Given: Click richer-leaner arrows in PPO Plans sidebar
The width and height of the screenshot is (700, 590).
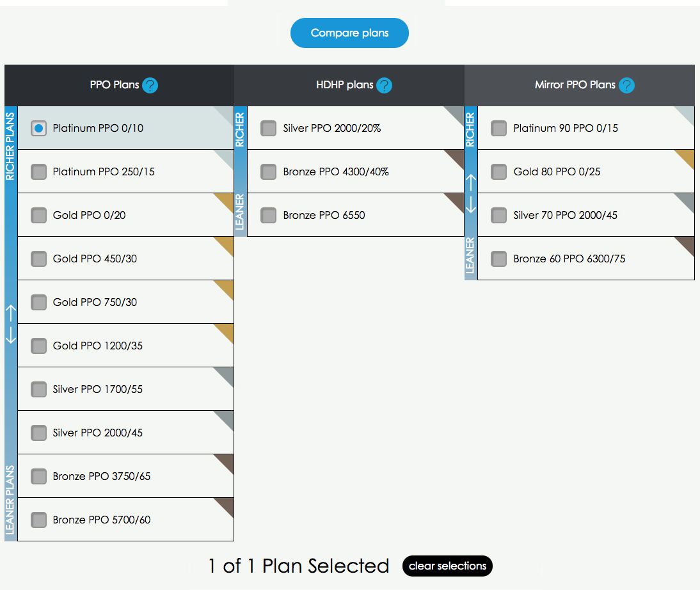Looking at the screenshot, I should [11, 324].
